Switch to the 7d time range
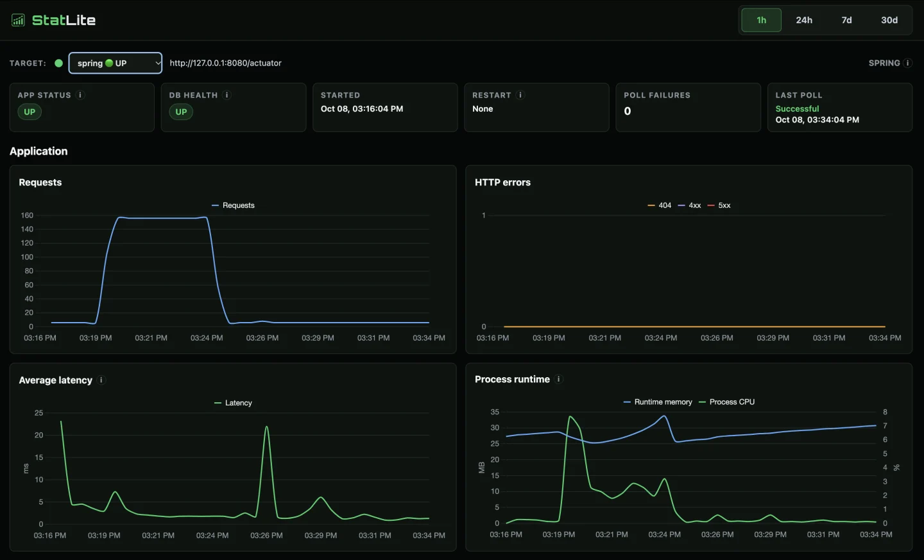 (846, 20)
